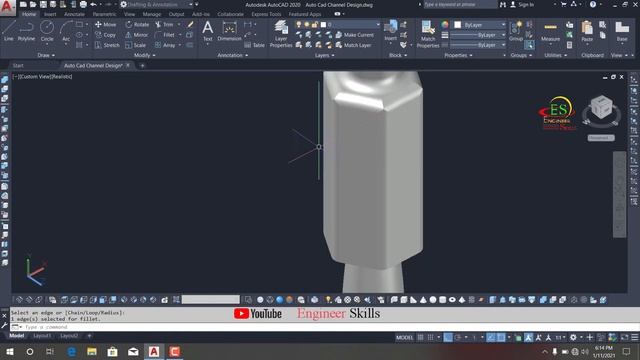Open workspace switching gear in status bar
640x360 pixels.
tap(573, 338)
